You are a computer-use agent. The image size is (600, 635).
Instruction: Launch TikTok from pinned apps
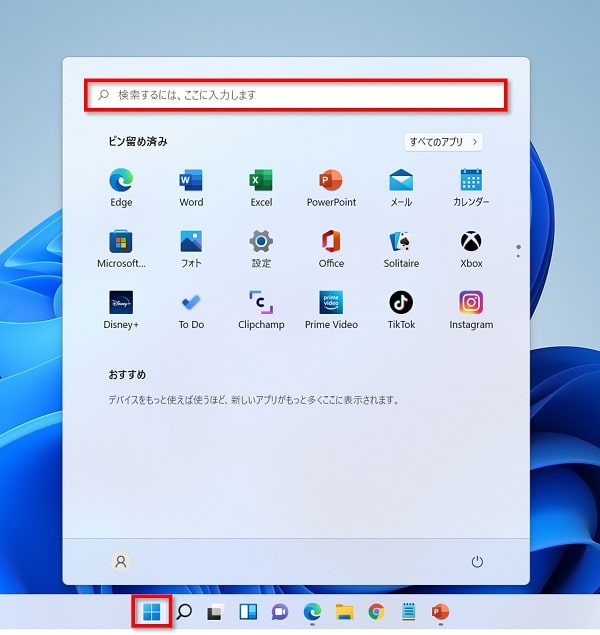point(401,310)
